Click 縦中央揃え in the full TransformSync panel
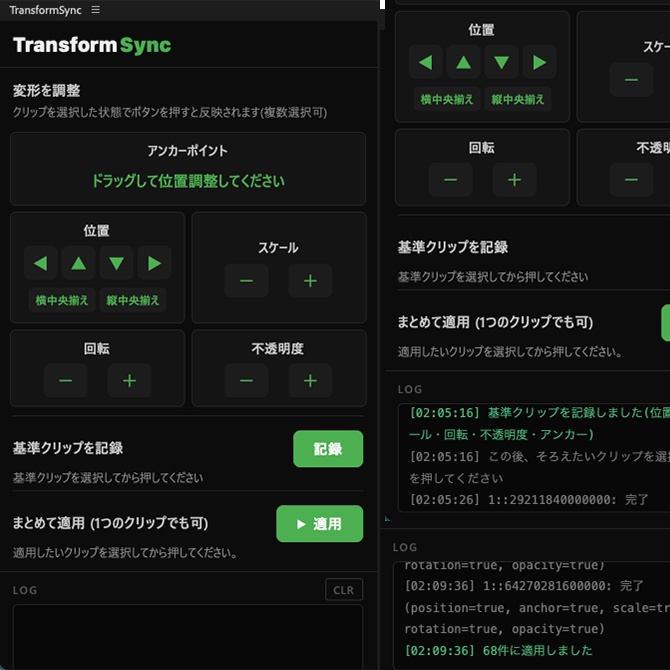Image resolution: width=670 pixels, height=670 pixels. (x=133, y=300)
